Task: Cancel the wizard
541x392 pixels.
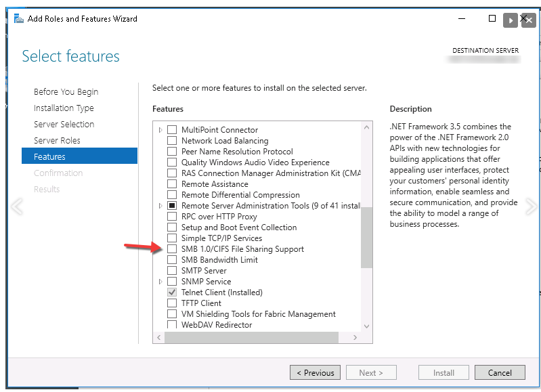Action: tap(499, 372)
